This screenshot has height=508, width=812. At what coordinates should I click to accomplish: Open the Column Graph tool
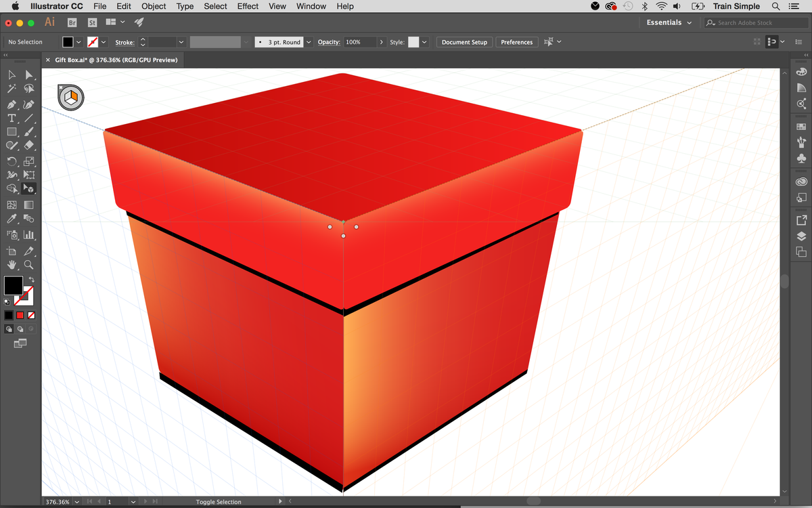click(x=28, y=234)
